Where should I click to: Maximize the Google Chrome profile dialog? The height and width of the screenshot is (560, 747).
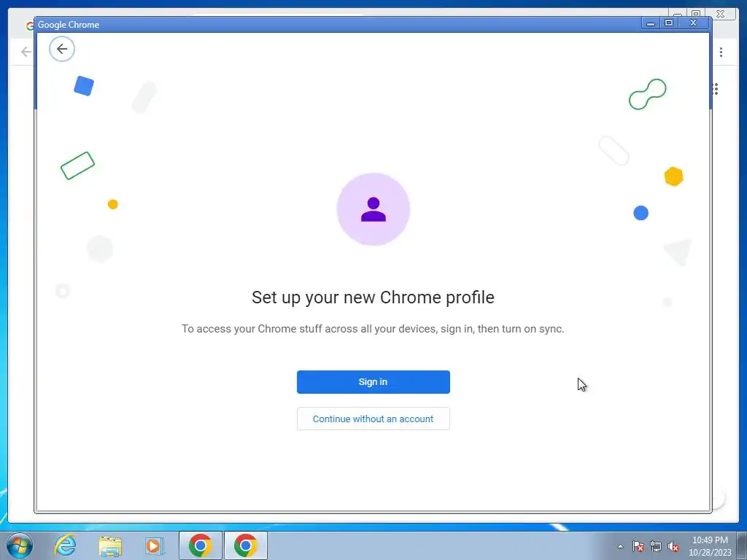click(x=669, y=23)
